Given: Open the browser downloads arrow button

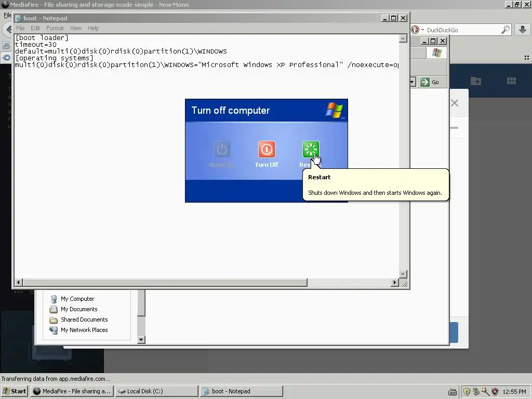Looking at the screenshot, I should (x=523, y=30).
